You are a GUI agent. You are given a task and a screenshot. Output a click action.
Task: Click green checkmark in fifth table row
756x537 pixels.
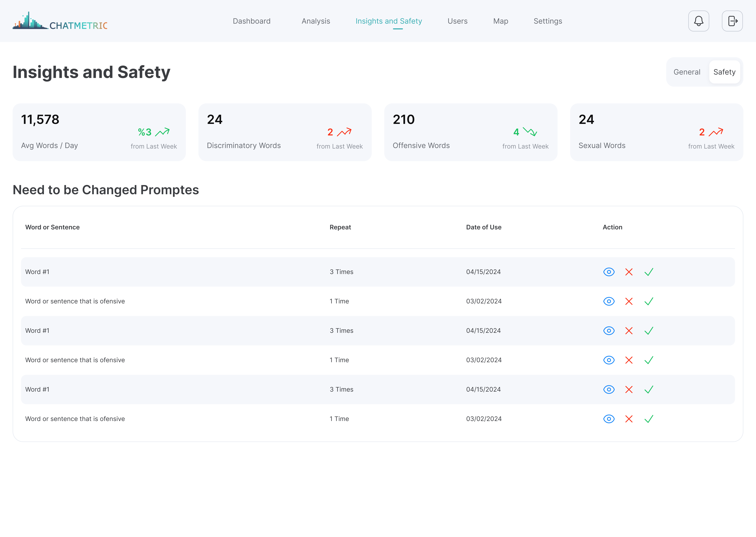coord(649,389)
